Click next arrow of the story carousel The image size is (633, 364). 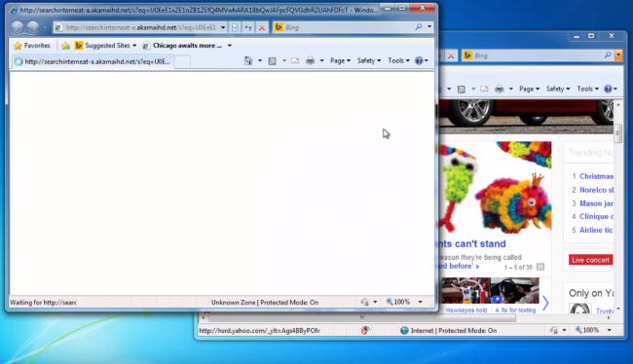click(545, 303)
